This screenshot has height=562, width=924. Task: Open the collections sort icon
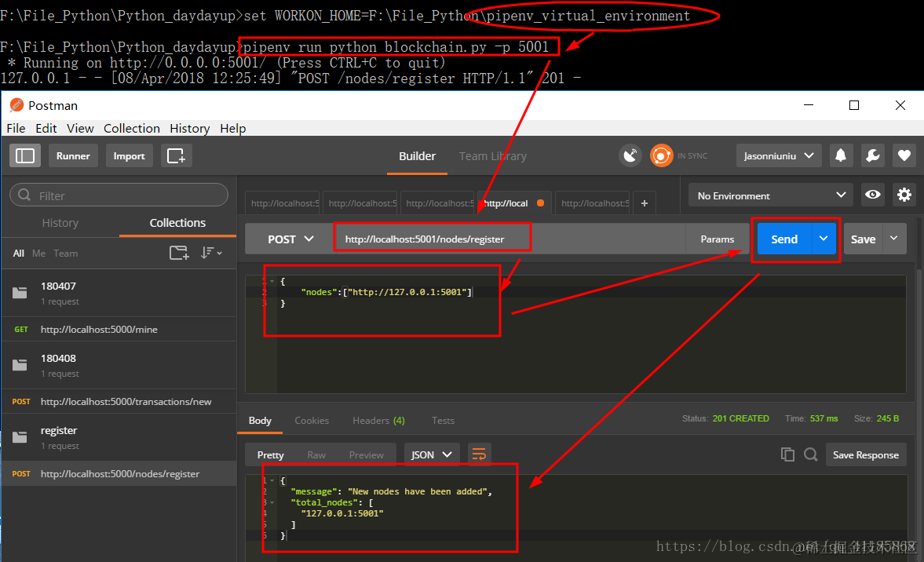(x=211, y=254)
